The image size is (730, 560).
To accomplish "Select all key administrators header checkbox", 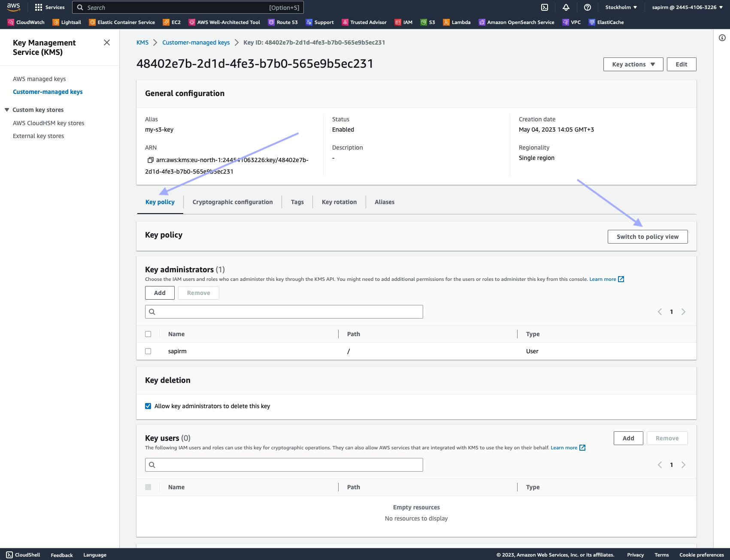I will click(148, 334).
